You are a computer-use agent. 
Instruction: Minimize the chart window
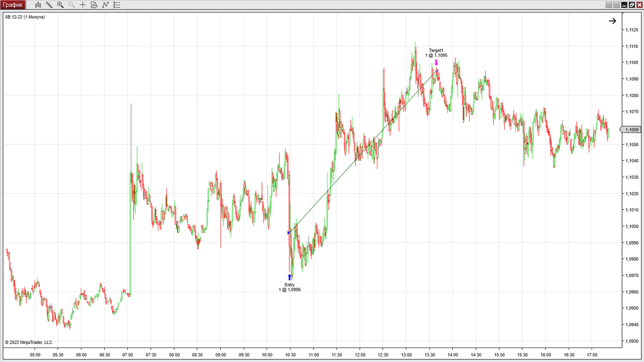tap(624, 5)
